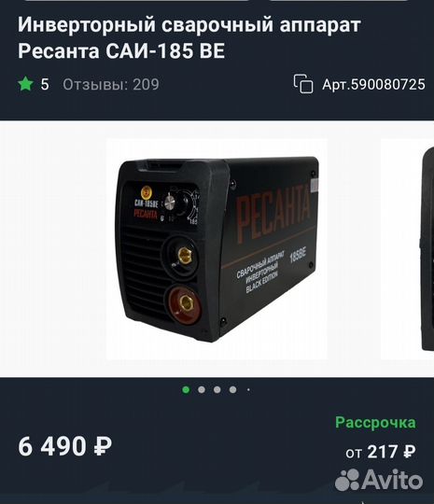434x504 pixels.
Task: Tap the Арт.590080725 article number
Action: [x=373, y=84]
